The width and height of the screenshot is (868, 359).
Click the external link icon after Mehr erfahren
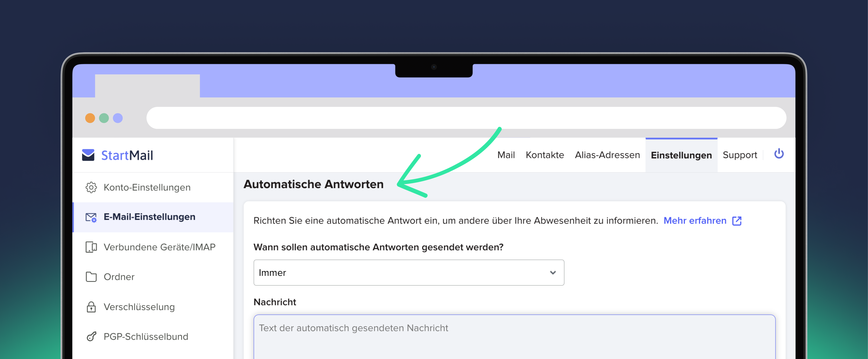click(737, 221)
